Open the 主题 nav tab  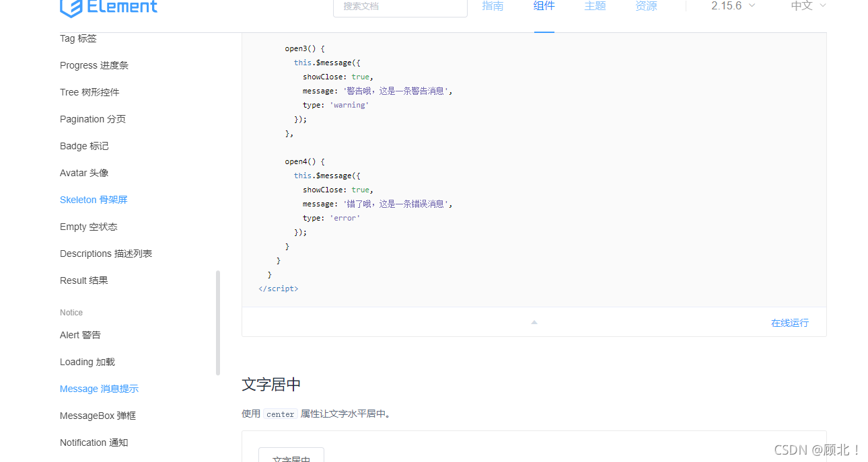tap(595, 6)
